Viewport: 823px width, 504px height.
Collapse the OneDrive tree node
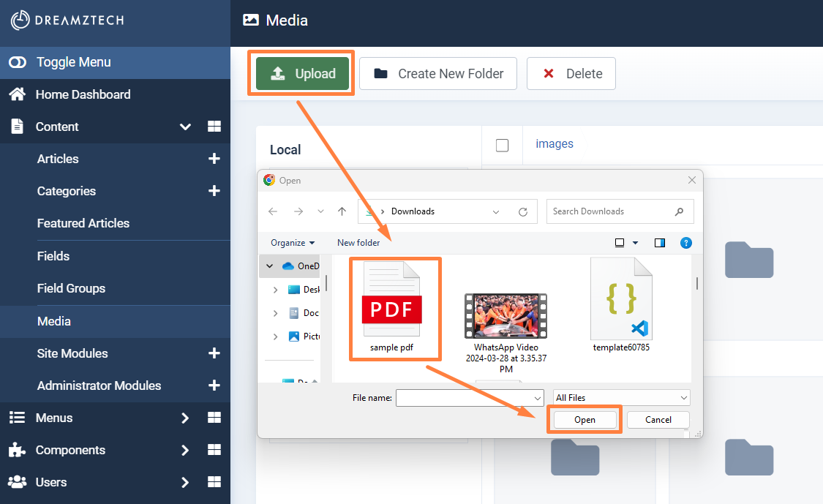270,266
